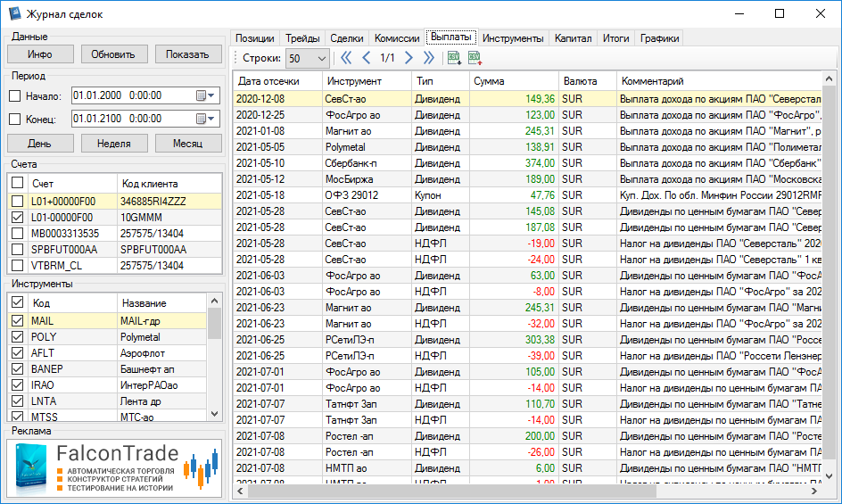Go to the previous page arrow
This screenshot has height=504, width=842.
pos(367,57)
